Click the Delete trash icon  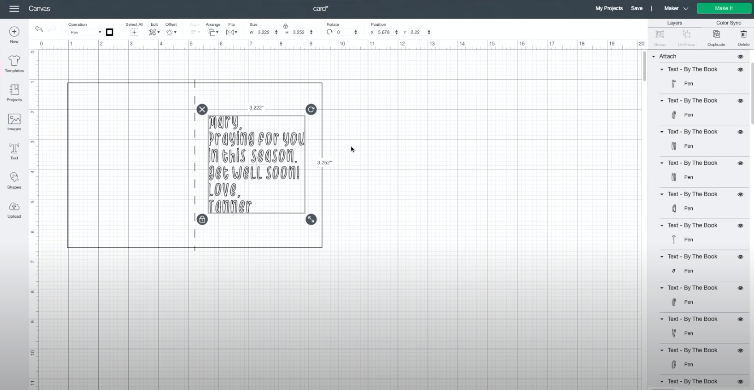click(x=743, y=34)
